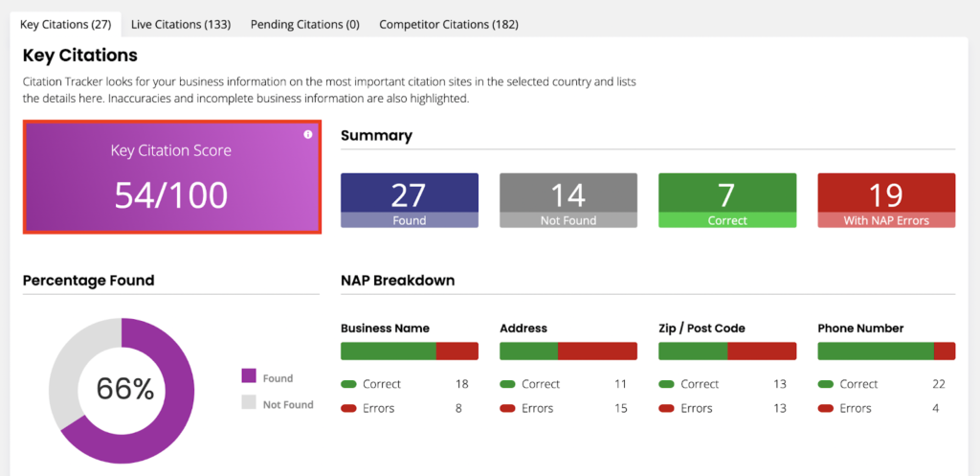Click the Address accuracy bar

(568, 351)
